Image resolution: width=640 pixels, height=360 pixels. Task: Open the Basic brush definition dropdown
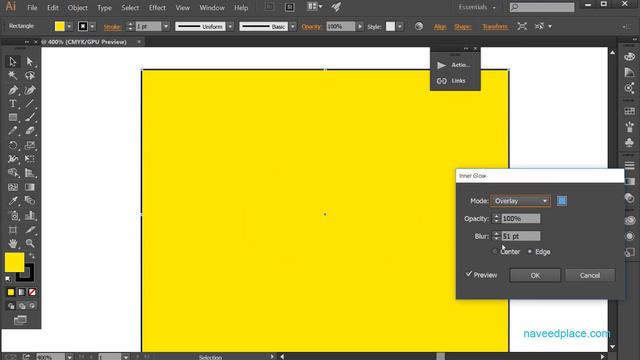(293, 27)
